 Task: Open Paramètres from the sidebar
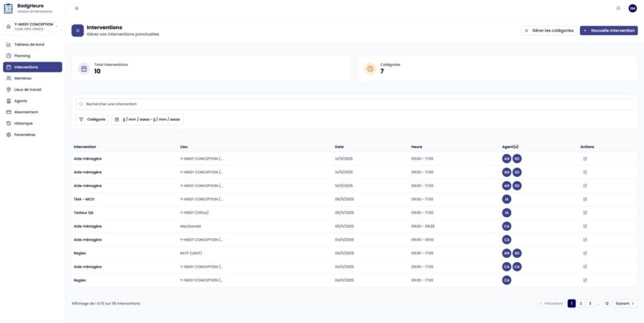pyautogui.click(x=25, y=135)
